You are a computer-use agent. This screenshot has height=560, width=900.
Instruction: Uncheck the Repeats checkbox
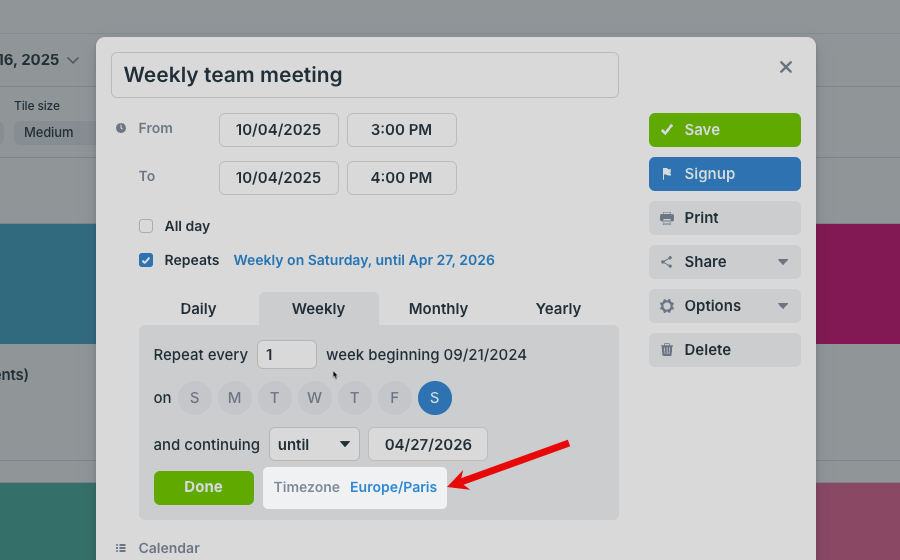pos(146,260)
